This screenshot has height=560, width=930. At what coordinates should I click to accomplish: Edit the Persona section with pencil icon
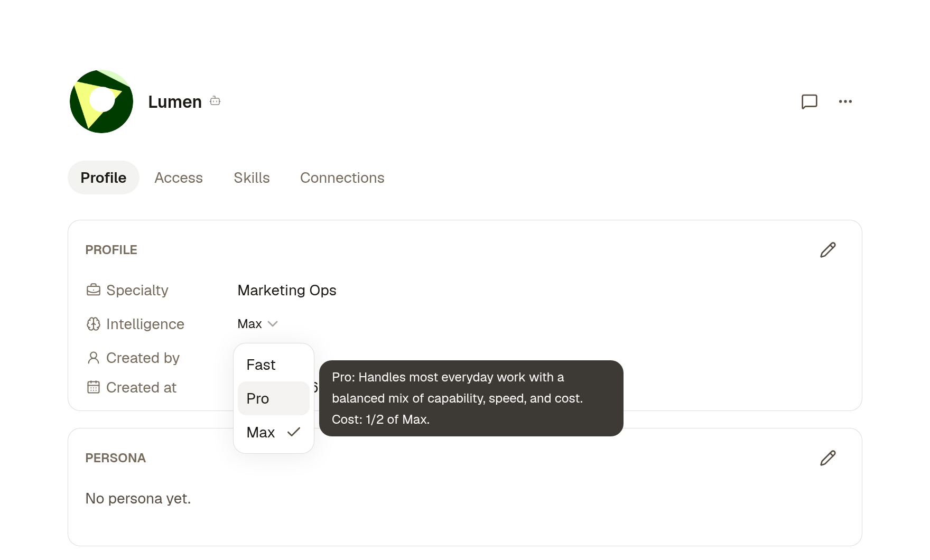(x=828, y=458)
